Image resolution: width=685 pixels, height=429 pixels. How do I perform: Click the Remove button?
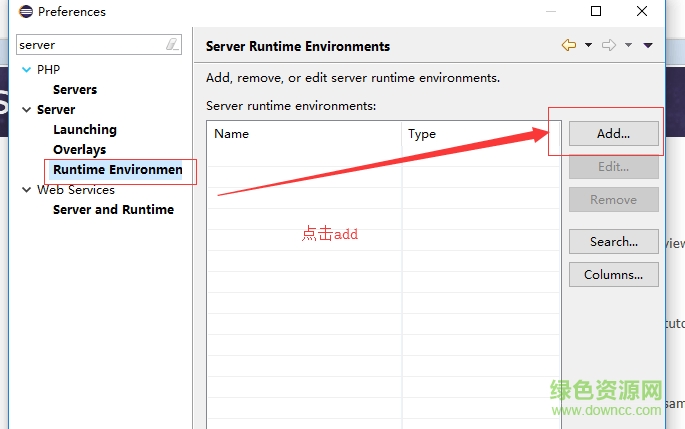click(x=613, y=200)
